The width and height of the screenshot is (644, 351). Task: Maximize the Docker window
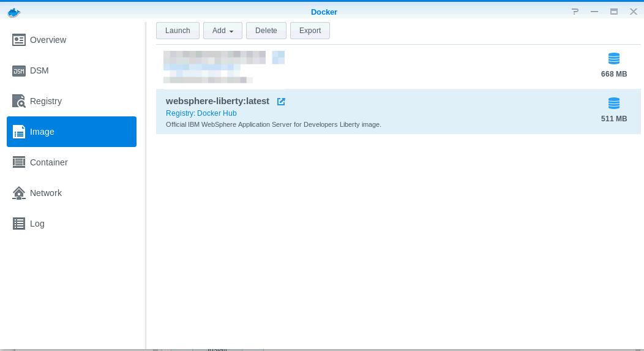click(x=613, y=12)
